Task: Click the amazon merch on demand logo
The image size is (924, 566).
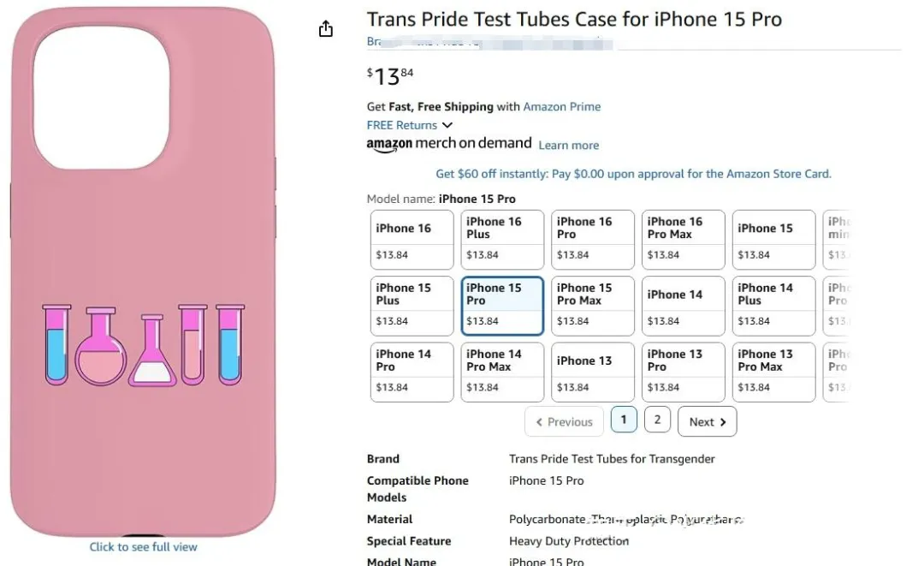Action: (x=449, y=144)
